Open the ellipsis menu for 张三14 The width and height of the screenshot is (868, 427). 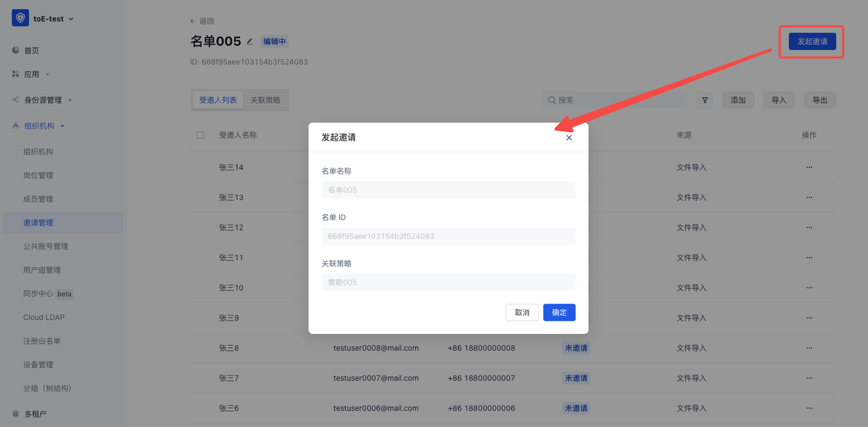coord(809,167)
